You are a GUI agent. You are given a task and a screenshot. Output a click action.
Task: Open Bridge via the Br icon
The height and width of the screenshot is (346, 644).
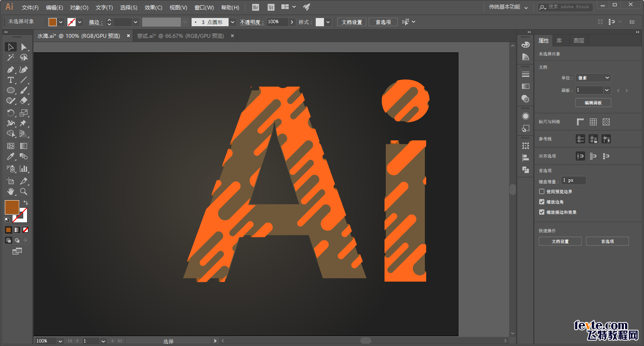[256, 7]
